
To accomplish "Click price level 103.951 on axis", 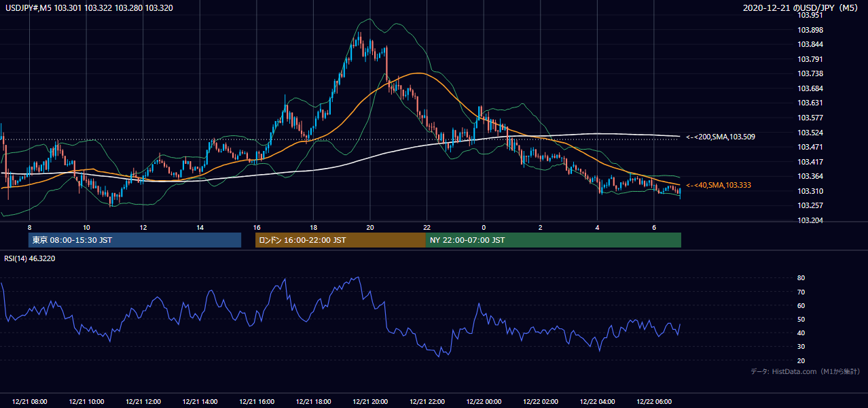I will coord(810,15).
